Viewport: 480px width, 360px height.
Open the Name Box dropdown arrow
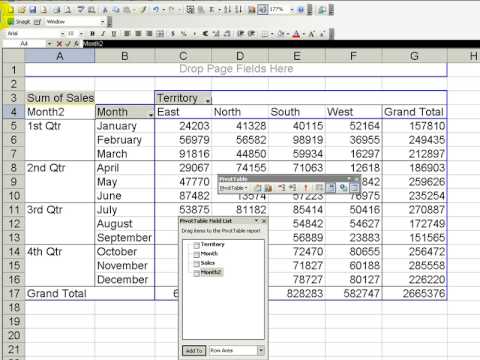[49, 44]
